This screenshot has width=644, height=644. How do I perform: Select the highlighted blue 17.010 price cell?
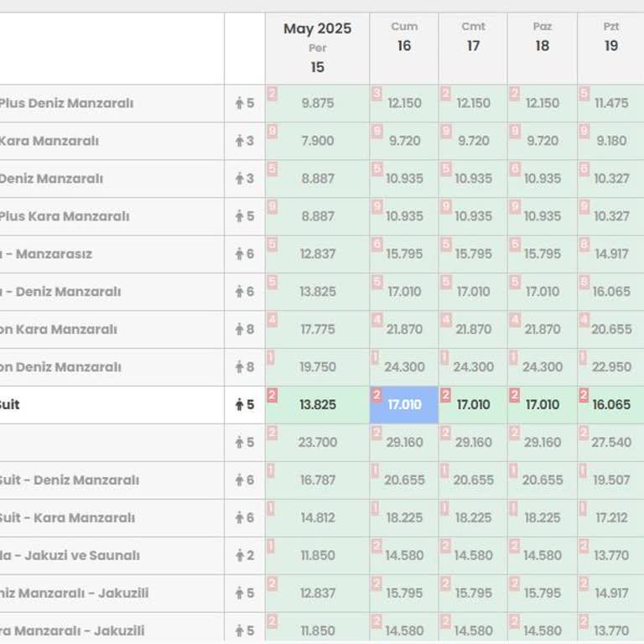point(406,405)
